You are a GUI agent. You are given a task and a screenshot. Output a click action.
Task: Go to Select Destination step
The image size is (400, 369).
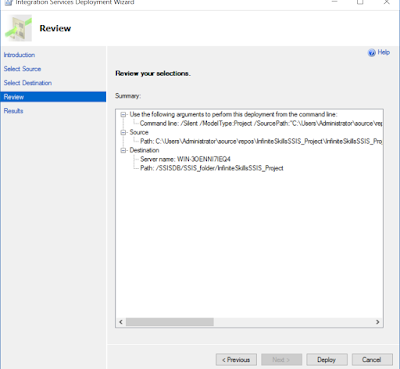(28, 83)
